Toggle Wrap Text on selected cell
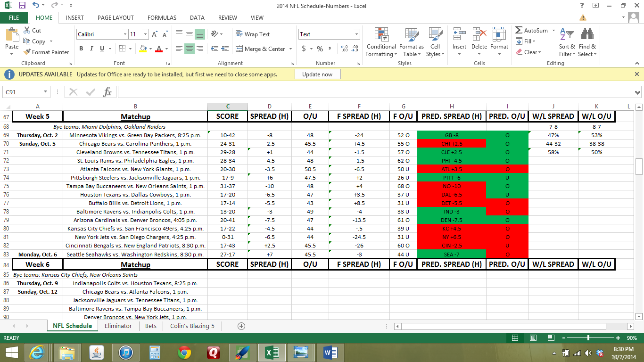 coord(253,34)
